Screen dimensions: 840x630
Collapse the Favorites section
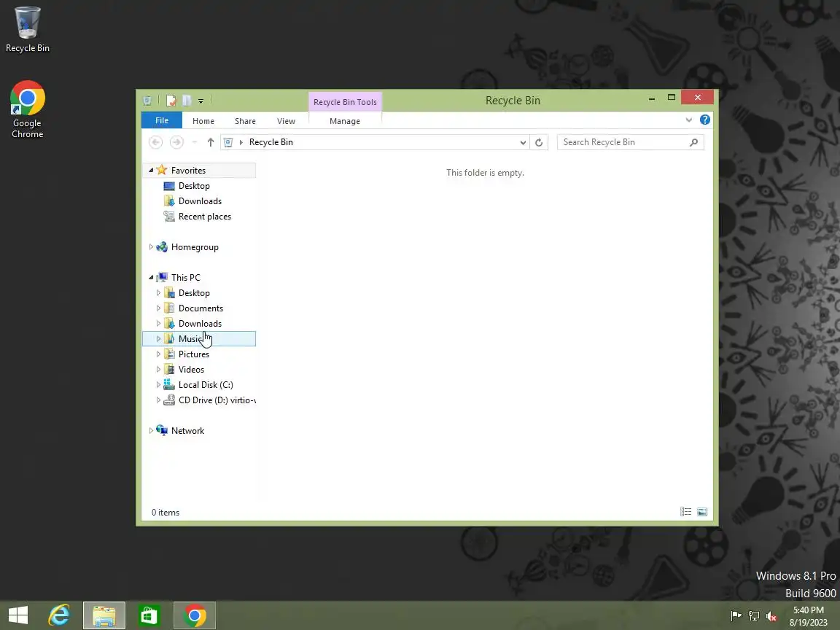click(151, 171)
